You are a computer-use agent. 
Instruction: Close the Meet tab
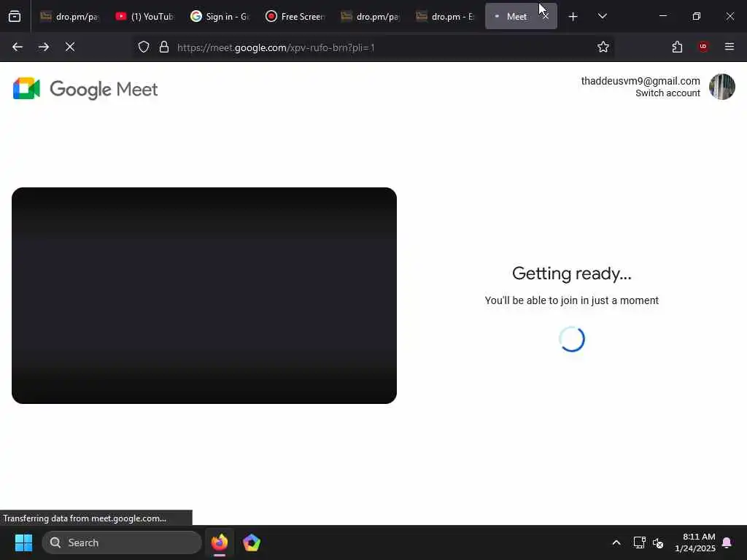coord(546,17)
